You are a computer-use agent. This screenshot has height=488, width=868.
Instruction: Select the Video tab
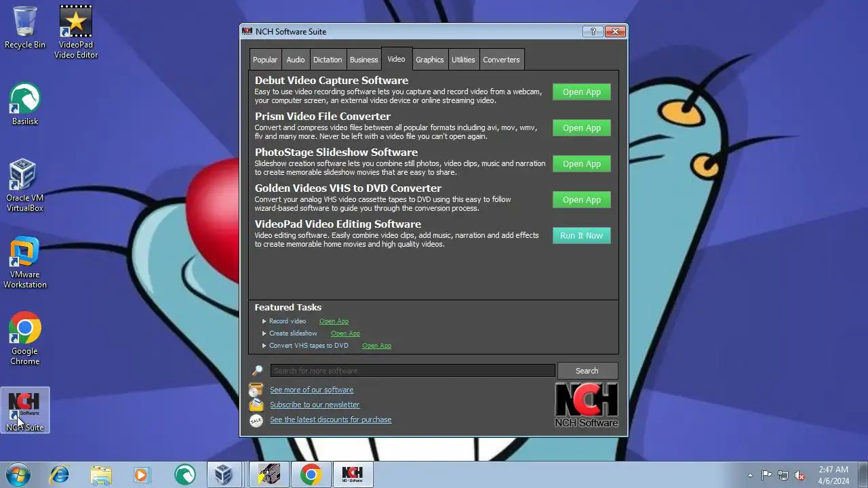click(x=396, y=59)
